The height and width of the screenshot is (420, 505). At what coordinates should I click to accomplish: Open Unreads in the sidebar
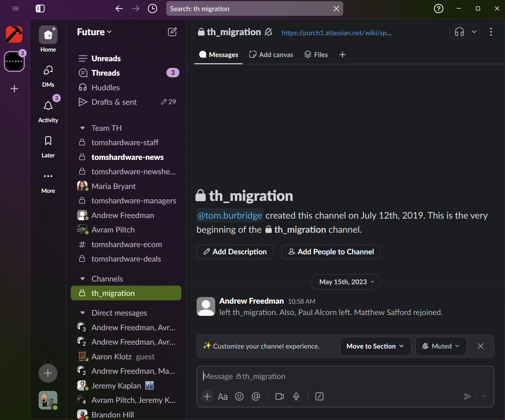pyautogui.click(x=126, y=58)
